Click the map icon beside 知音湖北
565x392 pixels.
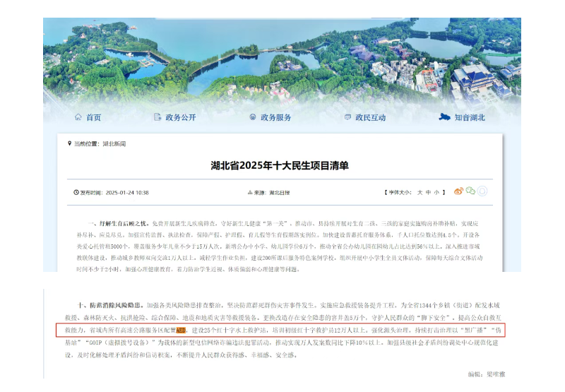444,117
